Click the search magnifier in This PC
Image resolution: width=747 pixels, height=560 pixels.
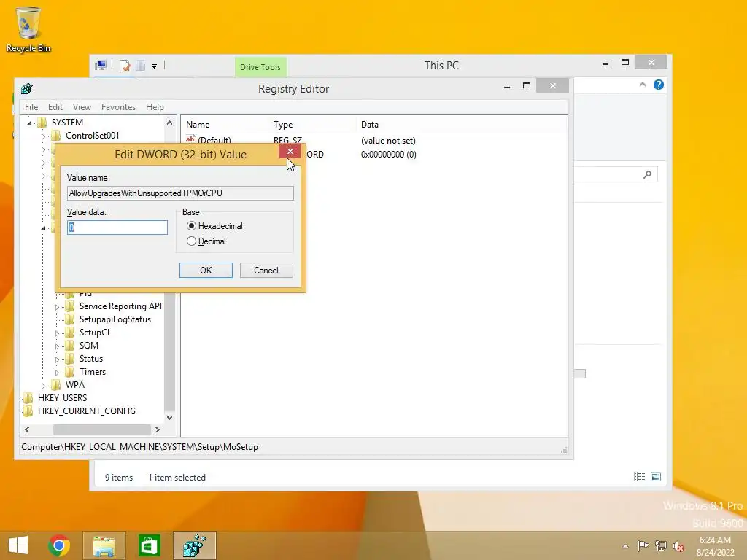pos(647,174)
